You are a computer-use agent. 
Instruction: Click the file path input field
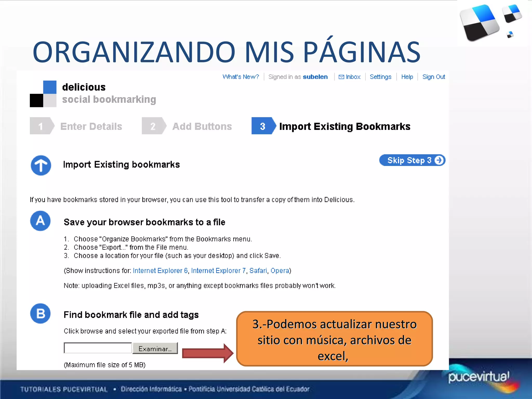click(98, 348)
